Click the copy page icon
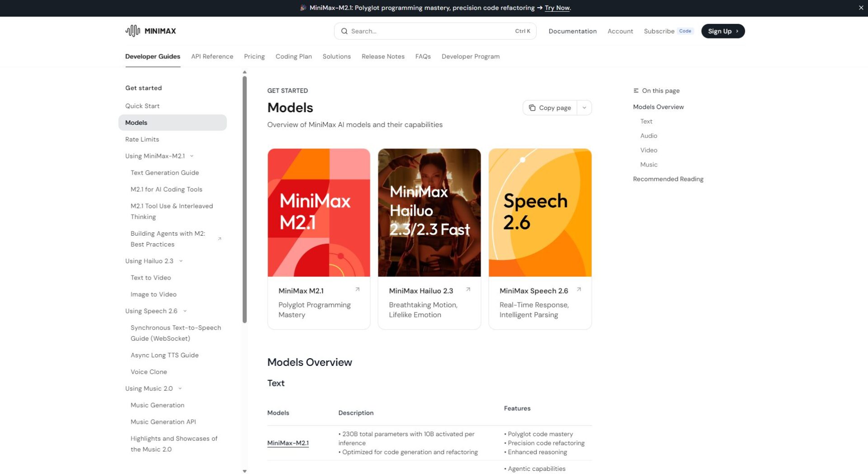Image resolution: width=868 pixels, height=474 pixels. (x=532, y=108)
